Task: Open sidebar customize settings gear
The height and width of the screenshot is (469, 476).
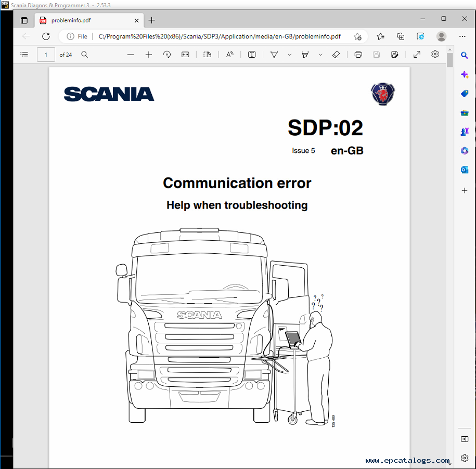Action: (x=465, y=458)
